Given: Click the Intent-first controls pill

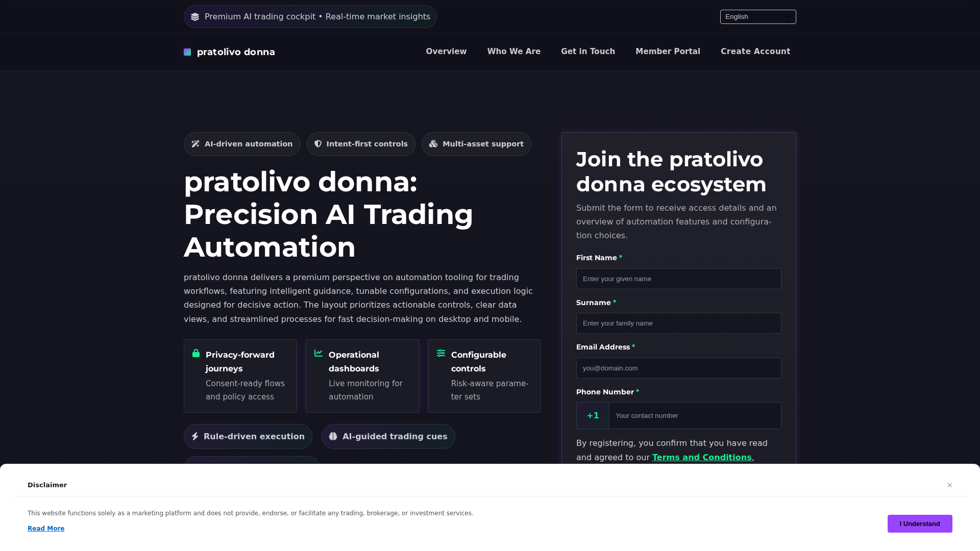Looking at the screenshot, I should (361, 144).
